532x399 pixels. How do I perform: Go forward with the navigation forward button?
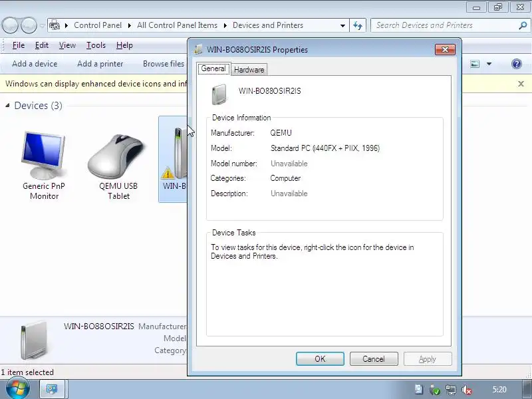coord(29,25)
